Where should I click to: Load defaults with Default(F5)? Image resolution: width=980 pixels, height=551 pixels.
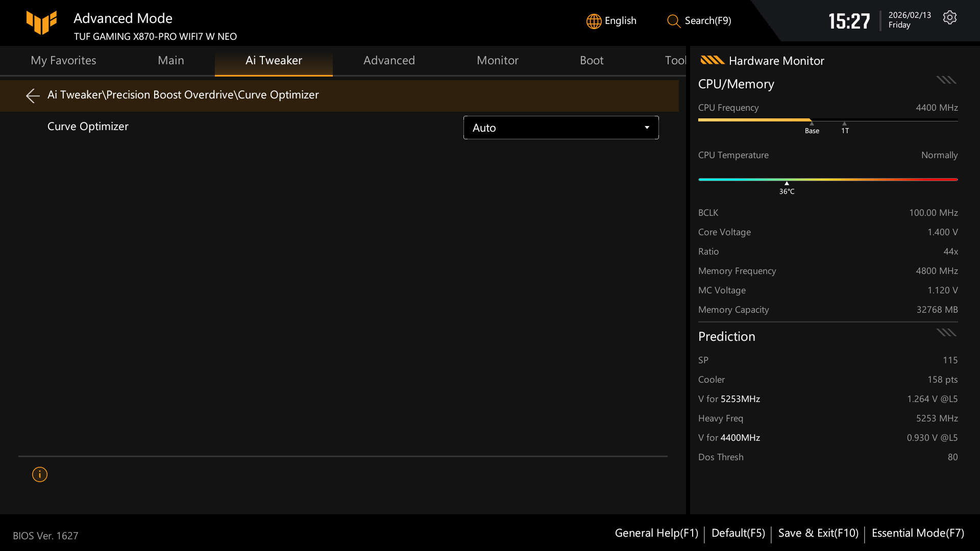pyautogui.click(x=738, y=533)
